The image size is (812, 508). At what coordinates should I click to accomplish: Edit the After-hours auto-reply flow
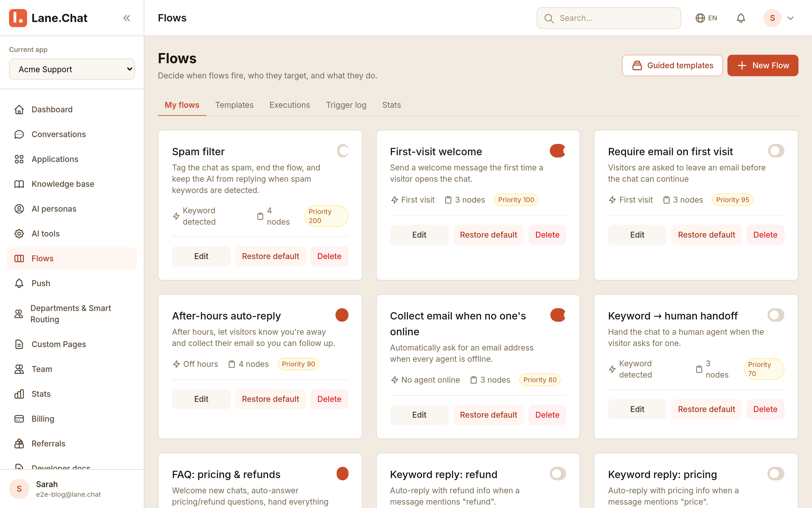[201, 399]
